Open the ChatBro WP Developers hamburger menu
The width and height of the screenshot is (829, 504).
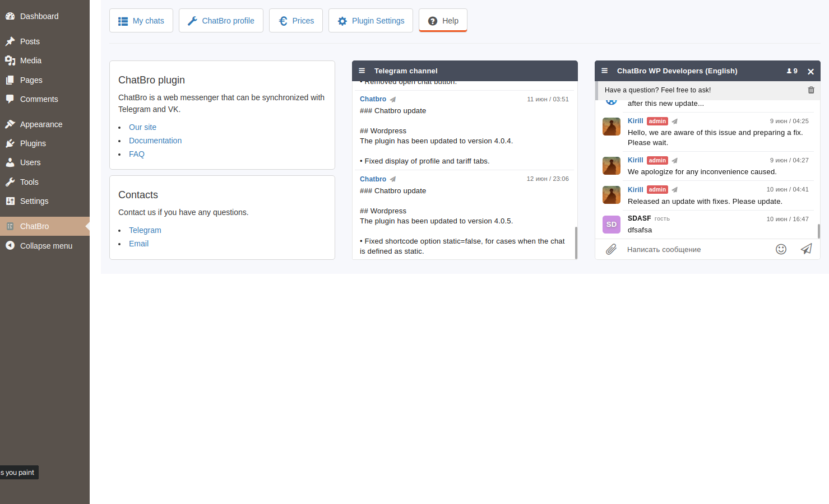605,71
